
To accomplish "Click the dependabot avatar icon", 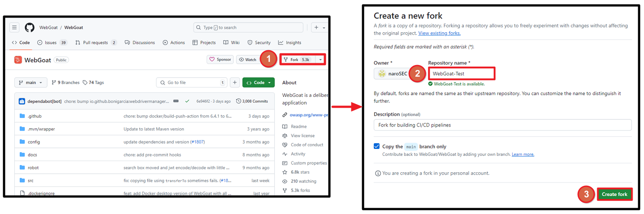I will 22,101.
